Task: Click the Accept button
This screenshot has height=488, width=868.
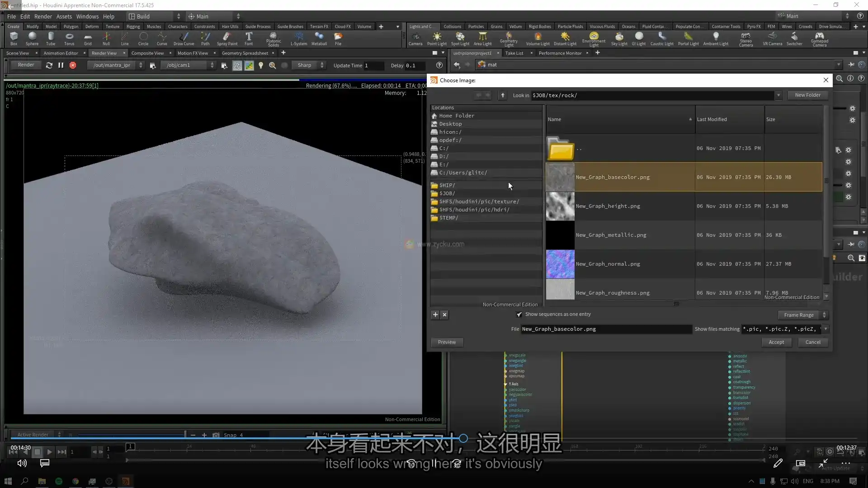Action: click(x=777, y=342)
